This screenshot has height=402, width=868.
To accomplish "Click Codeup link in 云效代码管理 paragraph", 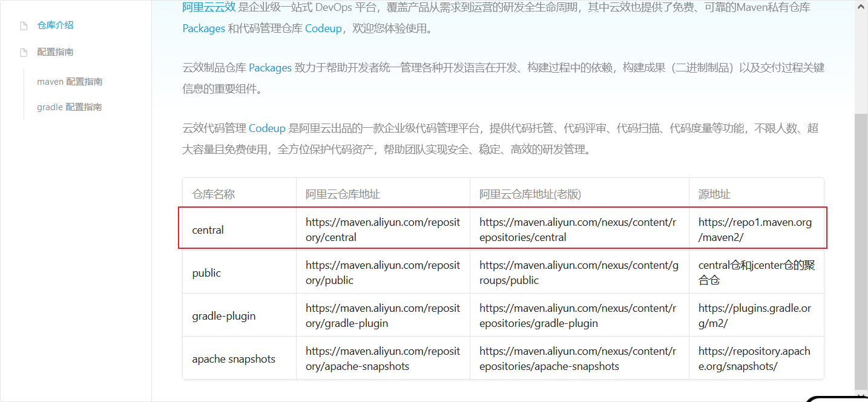I will tap(267, 128).
